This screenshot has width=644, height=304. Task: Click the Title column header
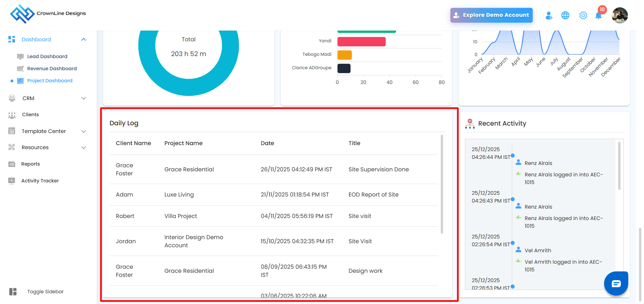click(354, 143)
